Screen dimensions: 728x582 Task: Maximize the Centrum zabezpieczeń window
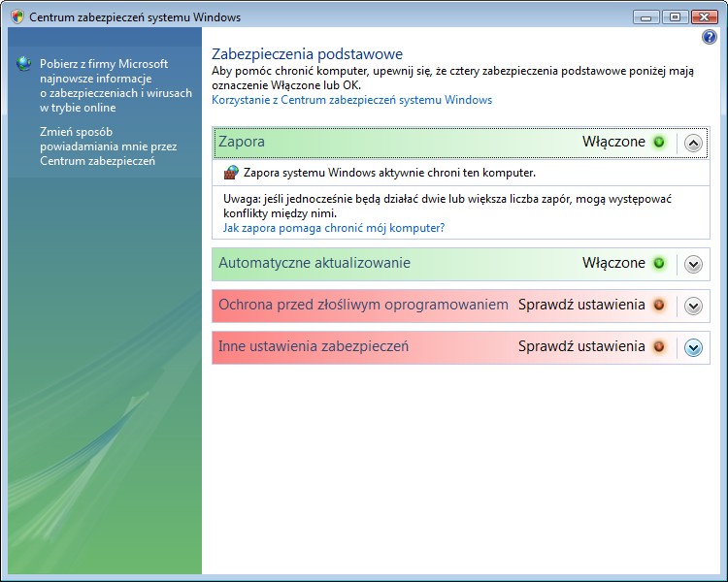click(x=675, y=17)
